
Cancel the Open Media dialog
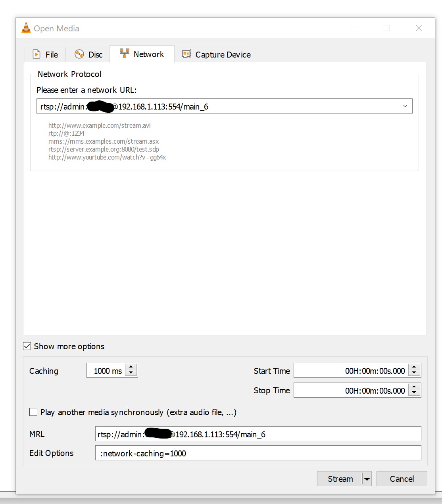(402, 479)
